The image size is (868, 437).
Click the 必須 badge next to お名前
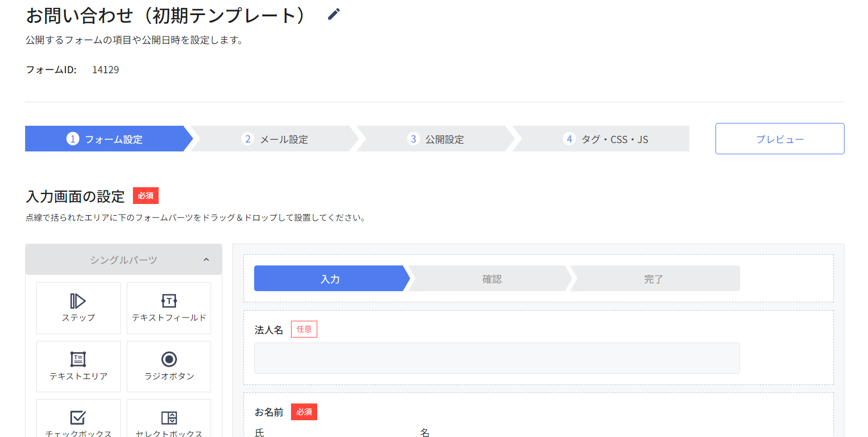[304, 412]
